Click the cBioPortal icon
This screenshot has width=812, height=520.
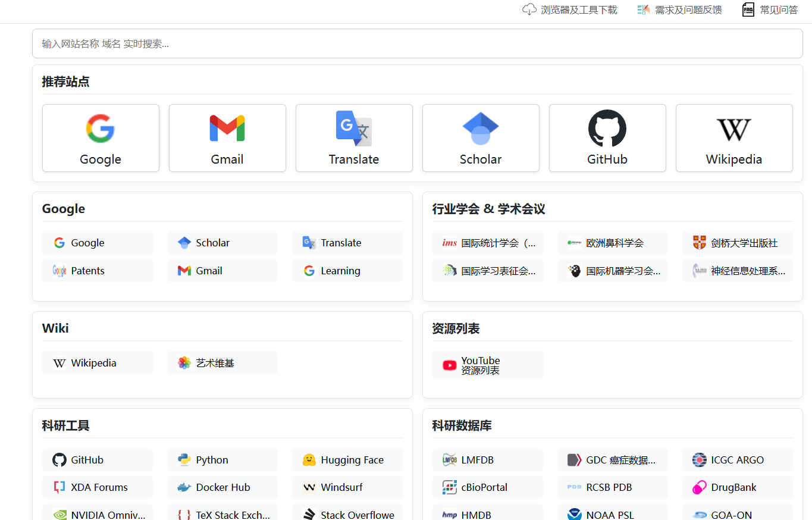pyautogui.click(x=450, y=487)
